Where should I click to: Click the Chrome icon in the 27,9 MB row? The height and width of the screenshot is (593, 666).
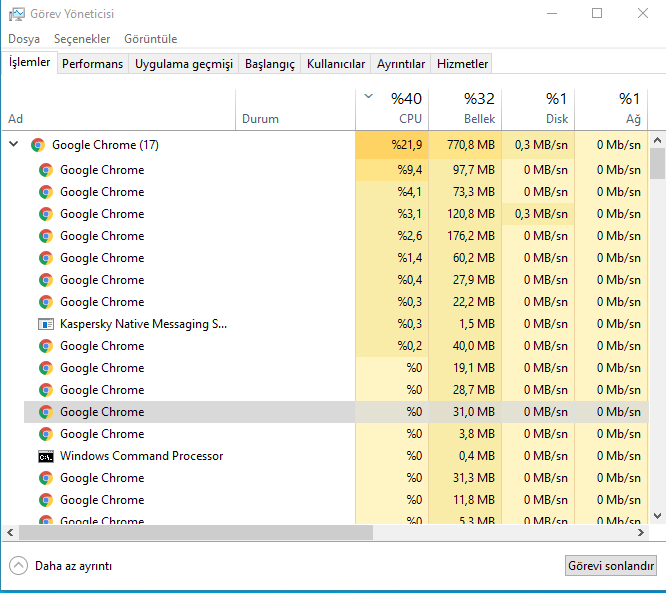[x=46, y=280]
